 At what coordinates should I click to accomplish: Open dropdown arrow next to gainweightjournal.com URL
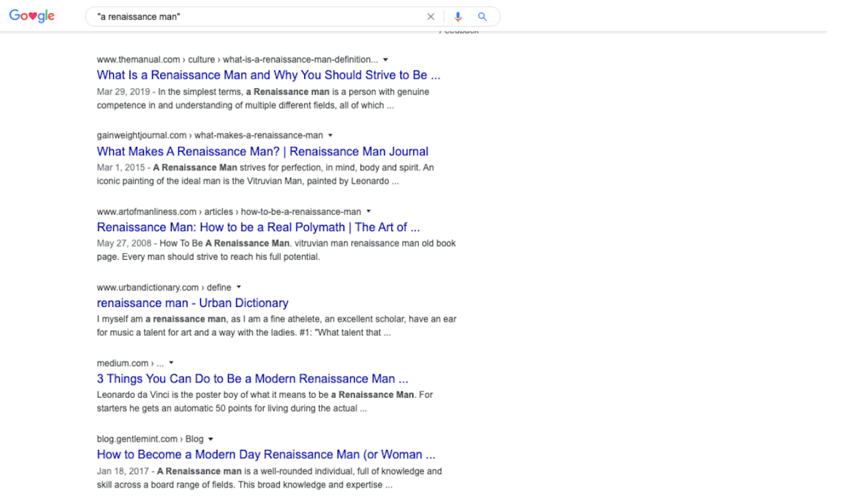coord(331,135)
